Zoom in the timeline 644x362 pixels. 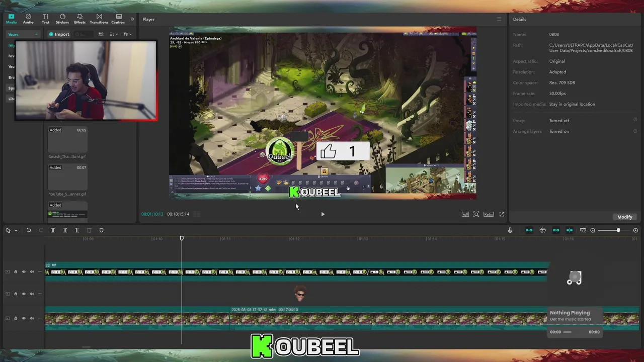click(x=635, y=230)
